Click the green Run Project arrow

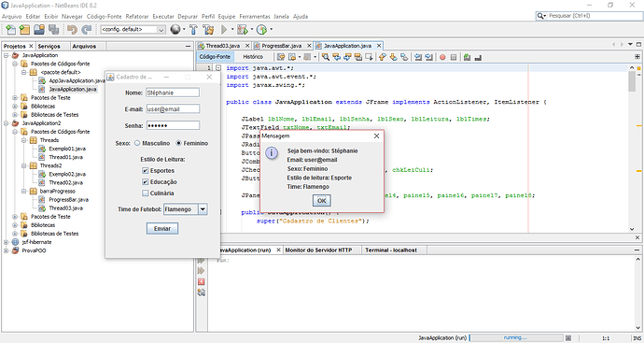point(224,29)
